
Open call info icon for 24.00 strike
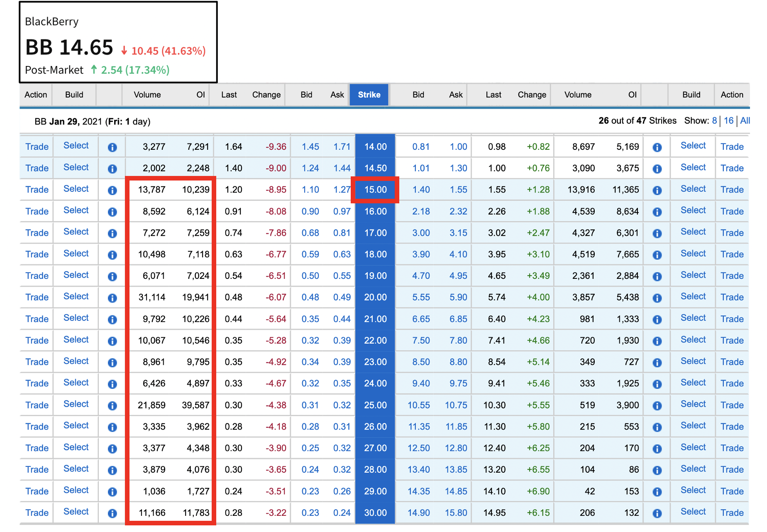112,384
